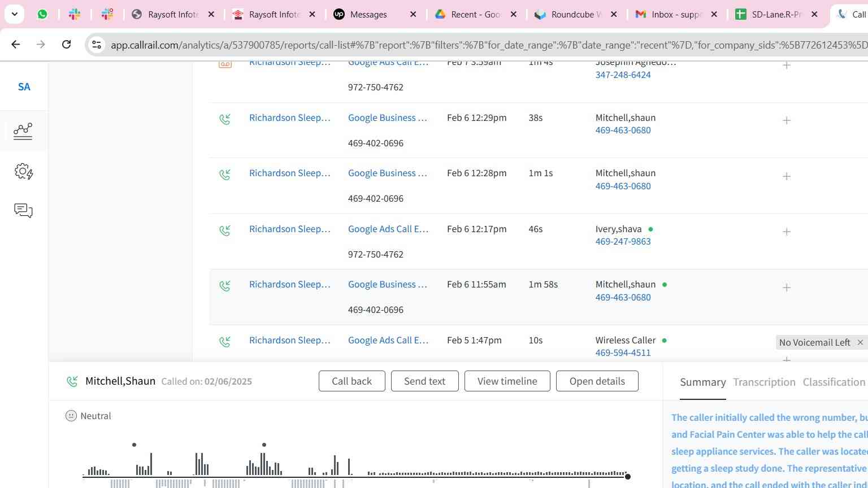Open the settings gear with lightning icon
This screenshot has width=868, height=488.
[x=23, y=171]
